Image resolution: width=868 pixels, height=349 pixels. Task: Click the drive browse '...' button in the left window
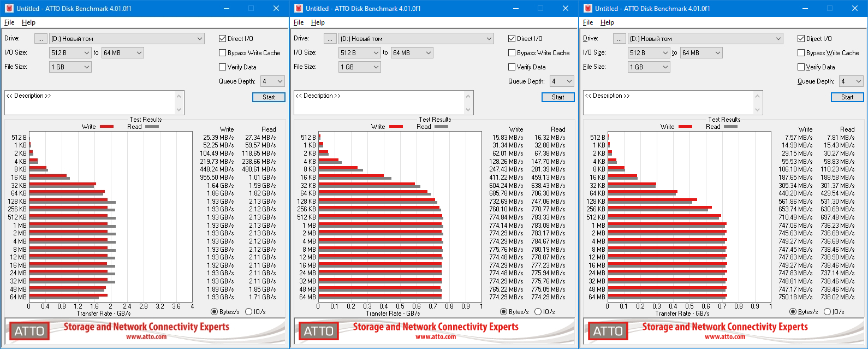pos(40,39)
